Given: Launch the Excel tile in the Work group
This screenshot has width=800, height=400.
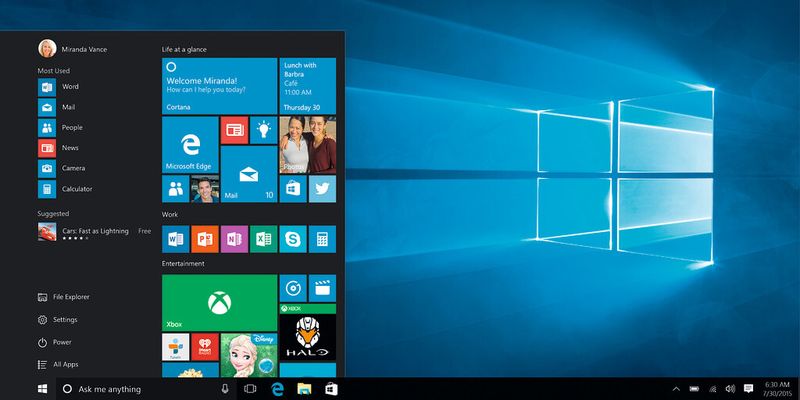Looking at the screenshot, I should (x=264, y=239).
